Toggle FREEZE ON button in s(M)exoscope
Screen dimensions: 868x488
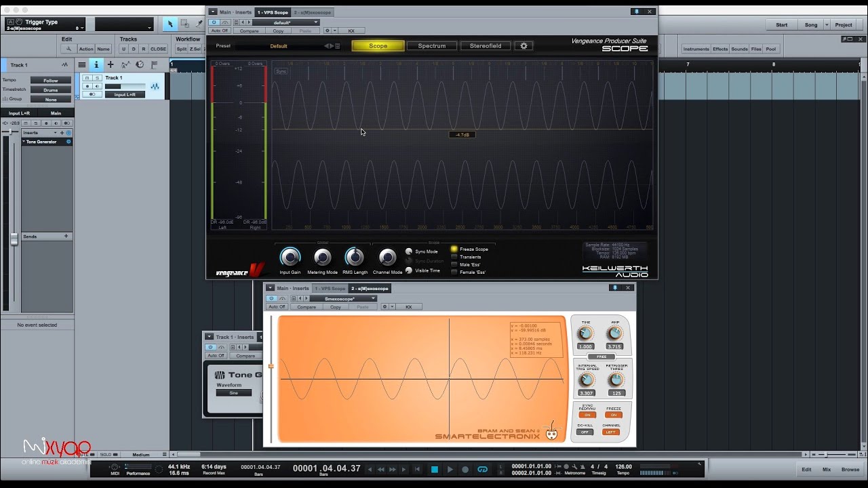(614, 415)
